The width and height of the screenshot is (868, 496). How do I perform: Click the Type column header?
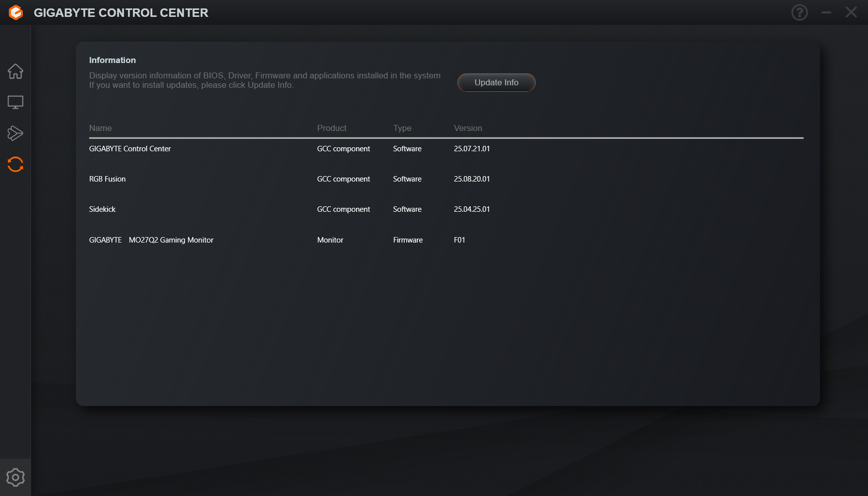pyautogui.click(x=402, y=128)
